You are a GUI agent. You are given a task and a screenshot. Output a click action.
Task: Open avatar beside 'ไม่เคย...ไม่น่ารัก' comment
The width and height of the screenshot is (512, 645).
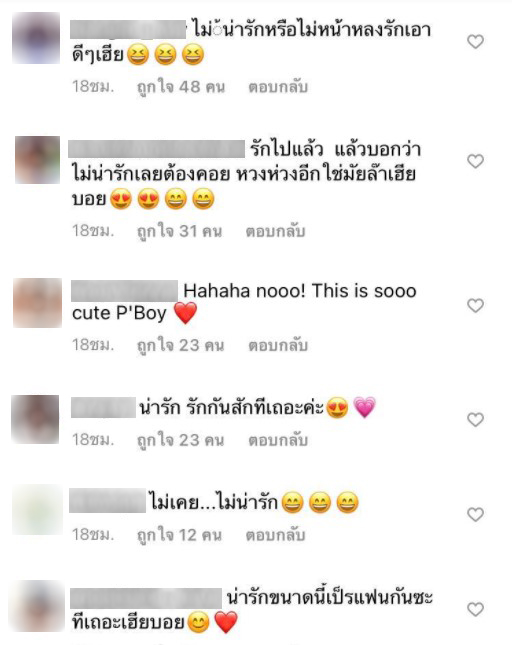pos(37,510)
